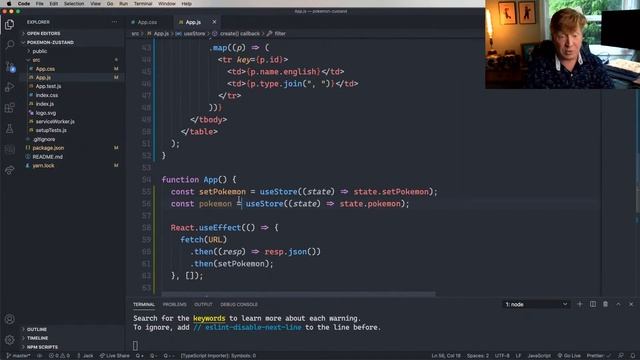The image size is (640, 360).
Task: Select the TERMINAL panel tab
Action: tap(144, 304)
